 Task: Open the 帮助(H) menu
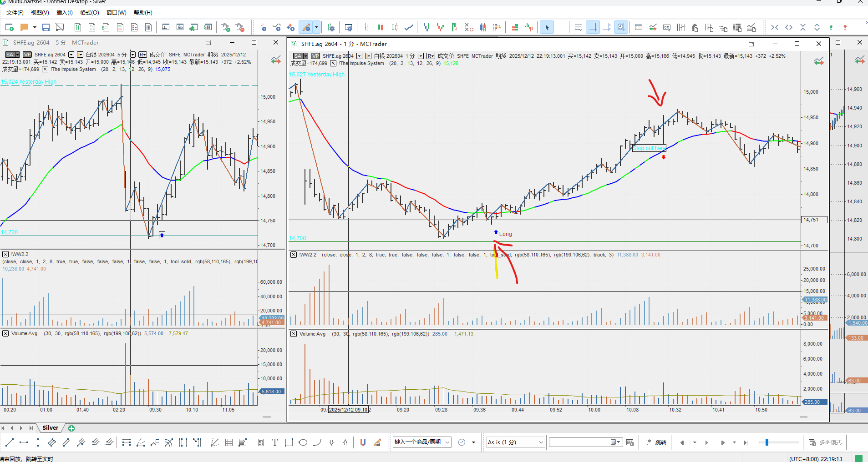coord(143,13)
